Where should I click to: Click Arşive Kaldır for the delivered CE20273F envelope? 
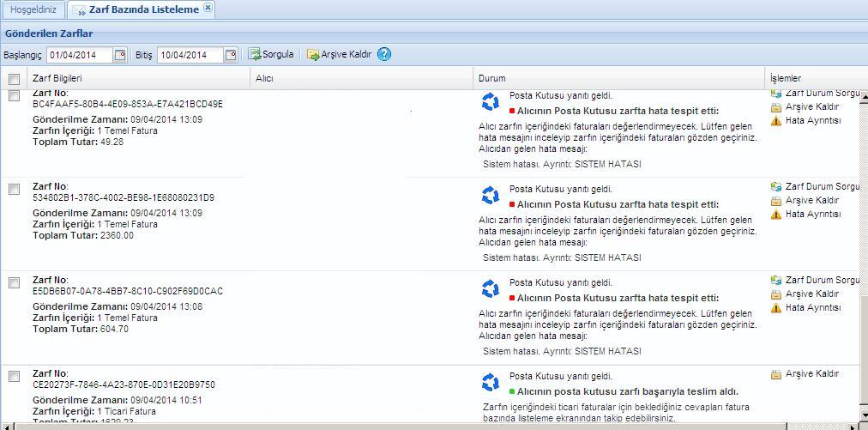point(811,374)
